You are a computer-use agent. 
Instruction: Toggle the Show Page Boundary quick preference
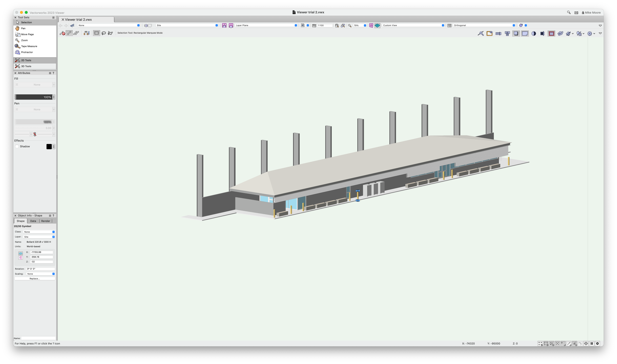[x=525, y=34]
